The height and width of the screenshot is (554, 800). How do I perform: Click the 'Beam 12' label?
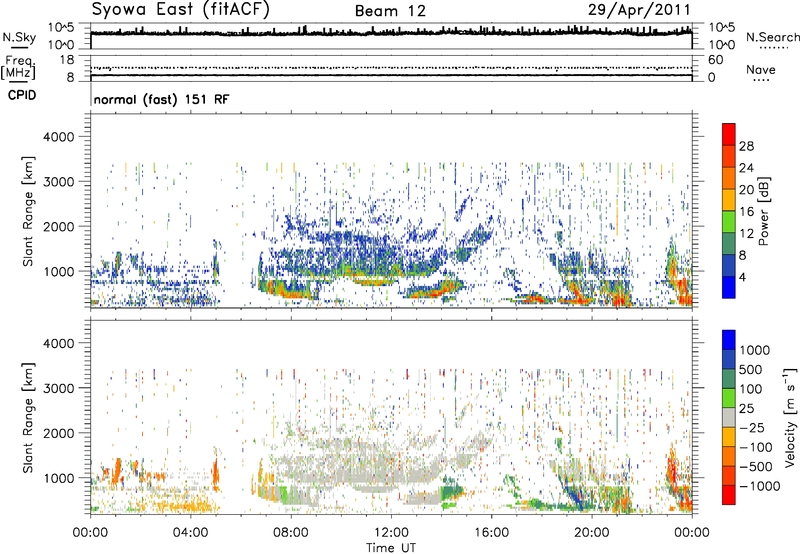click(390, 11)
